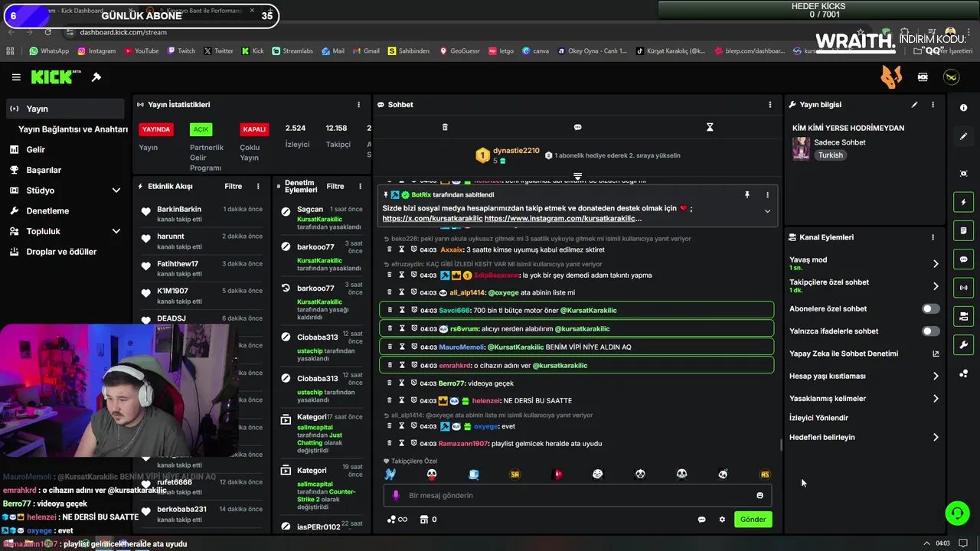Collapse the pinned BotRix message
Viewport: 980px width, 551px height.
coord(767,211)
